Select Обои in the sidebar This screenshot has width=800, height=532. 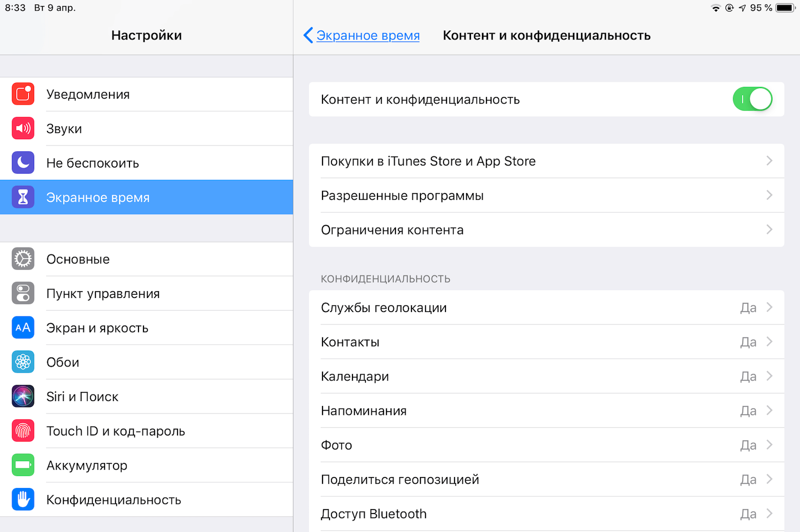coord(146,362)
